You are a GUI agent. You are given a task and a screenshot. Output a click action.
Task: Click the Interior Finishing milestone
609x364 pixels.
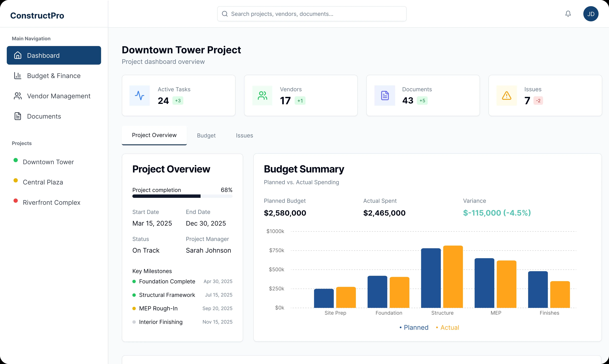tap(182, 322)
